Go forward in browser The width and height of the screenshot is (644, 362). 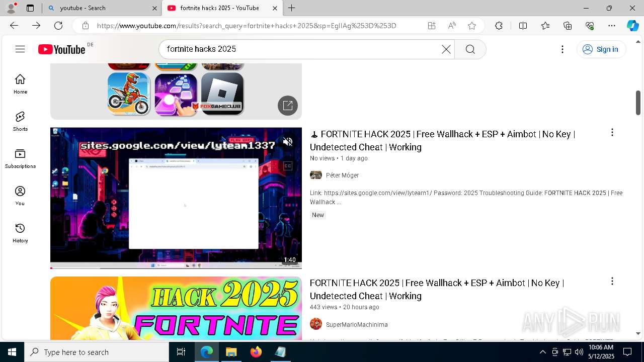[x=36, y=26]
